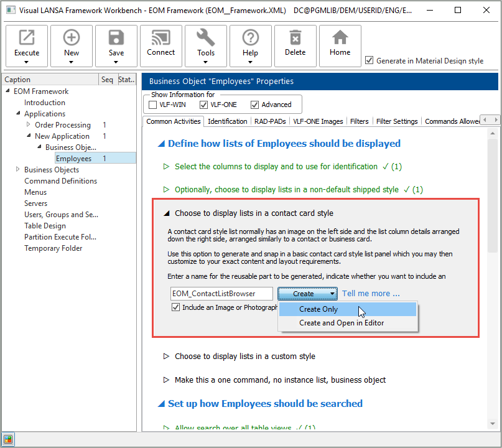Uncheck the VLF-ONE checkbox
The image size is (502, 448).
pos(203,105)
